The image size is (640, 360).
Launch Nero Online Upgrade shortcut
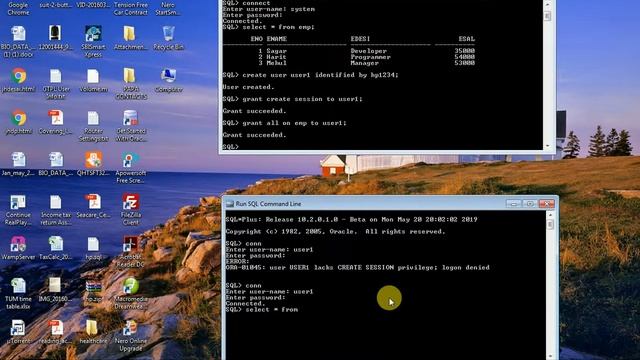click(x=130, y=328)
